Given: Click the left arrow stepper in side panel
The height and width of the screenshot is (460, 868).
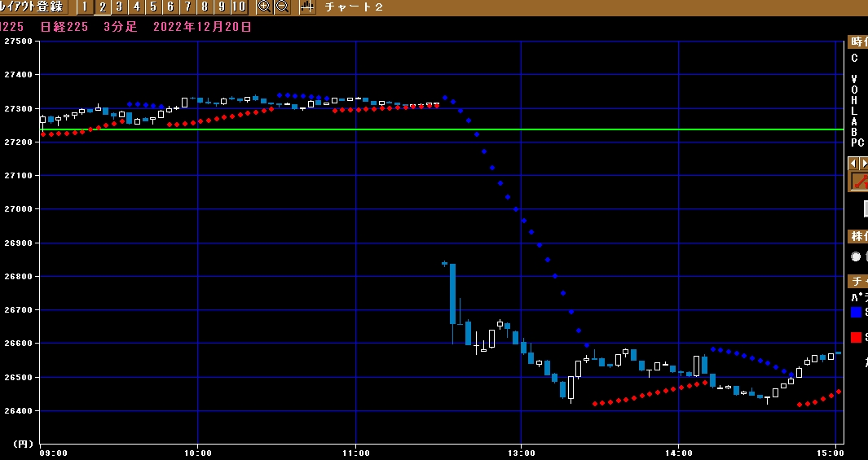Looking at the screenshot, I should coord(853,163).
